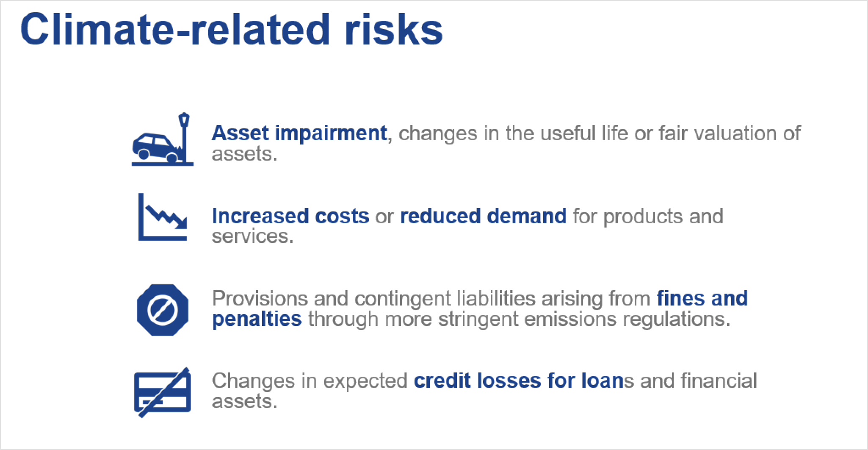
Task: Click the octagon prohibition sign icon
Action: [x=163, y=310]
